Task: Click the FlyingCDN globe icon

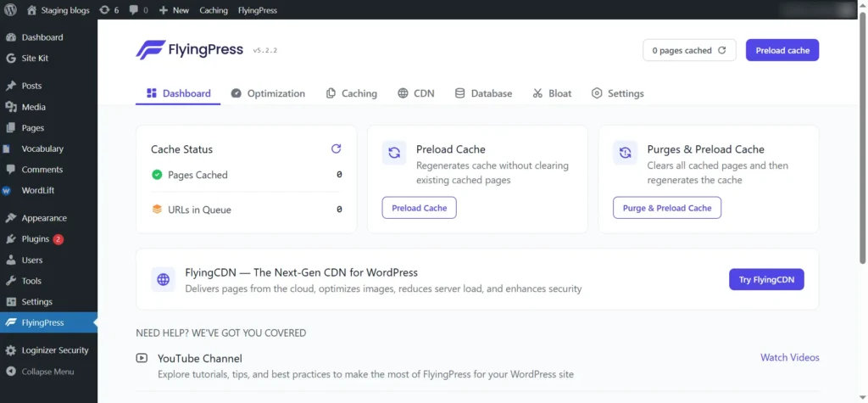Action: click(x=163, y=279)
